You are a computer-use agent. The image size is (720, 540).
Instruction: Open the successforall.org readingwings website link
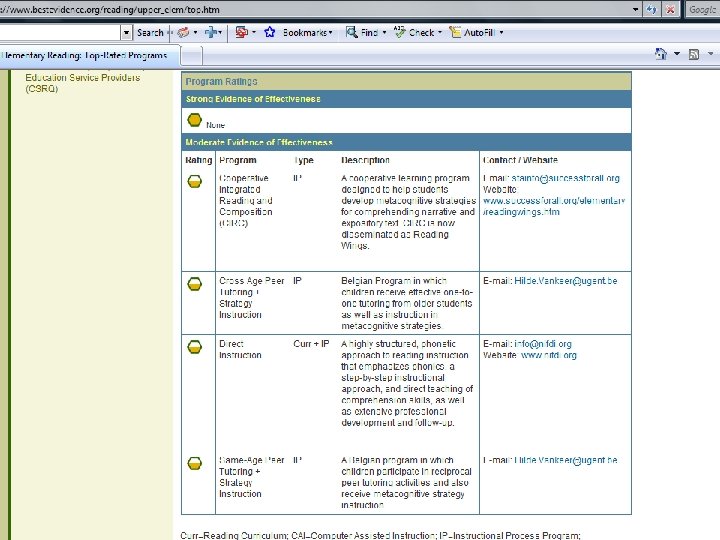point(554,206)
